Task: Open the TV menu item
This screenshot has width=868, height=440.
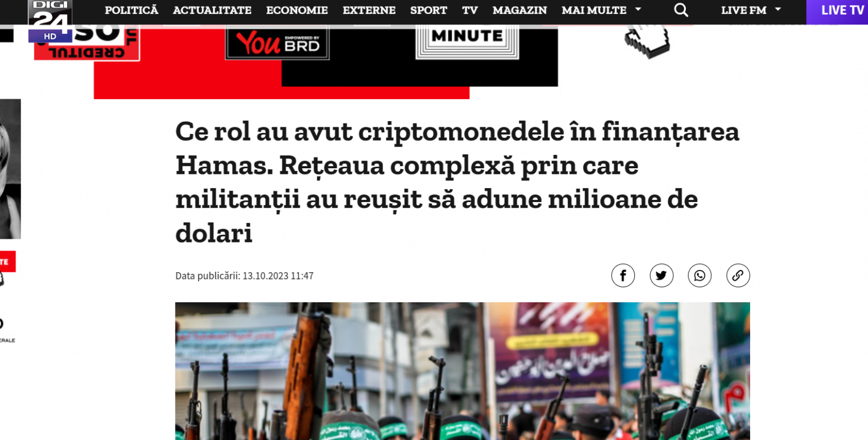Action: pos(470,10)
